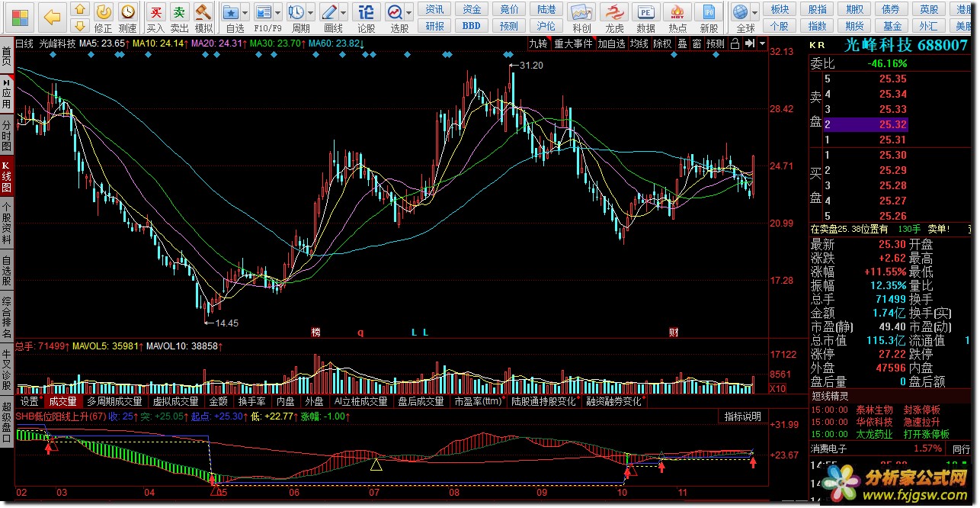
Task: Open the chart toolbar dropdown triangle
Action: [762, 43]
